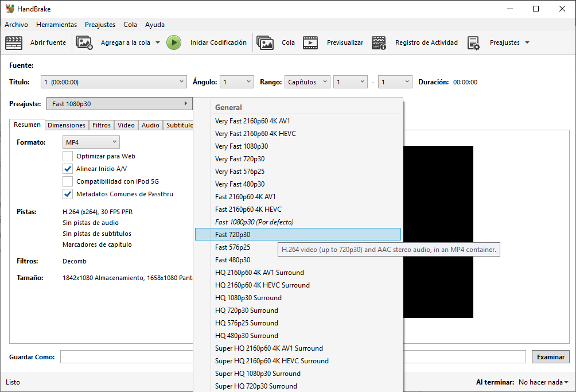
Task: Switch to the Audio tab
Action: [151, 125]
